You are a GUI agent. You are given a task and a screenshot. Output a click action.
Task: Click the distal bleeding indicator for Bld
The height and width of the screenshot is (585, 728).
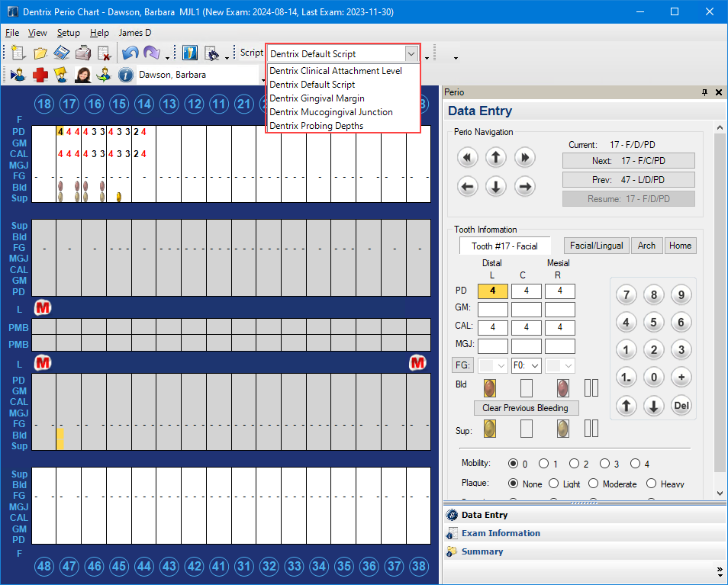click(489, 387)
